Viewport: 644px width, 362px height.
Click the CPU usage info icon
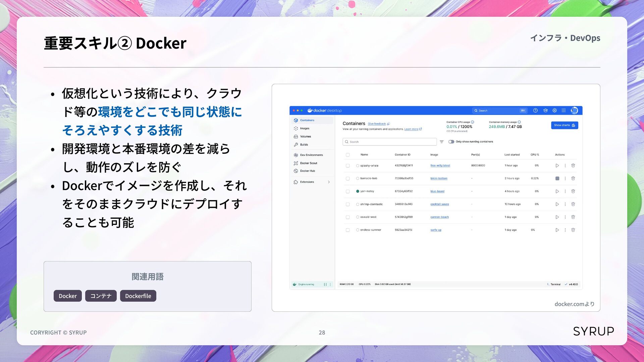tap(472, 122)
